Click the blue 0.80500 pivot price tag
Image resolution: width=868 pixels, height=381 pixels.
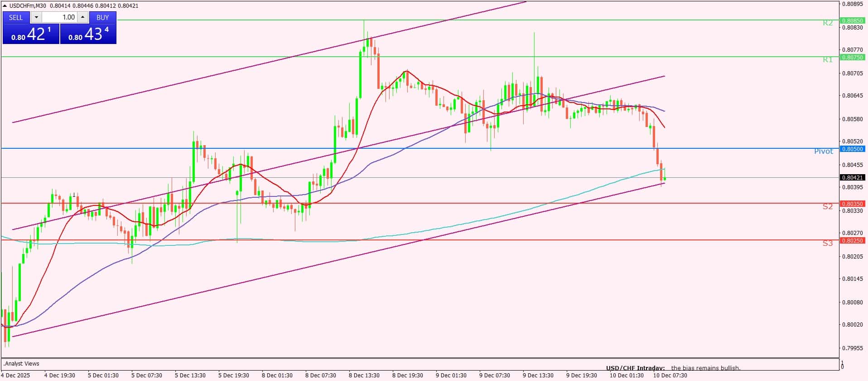point(852,149)
